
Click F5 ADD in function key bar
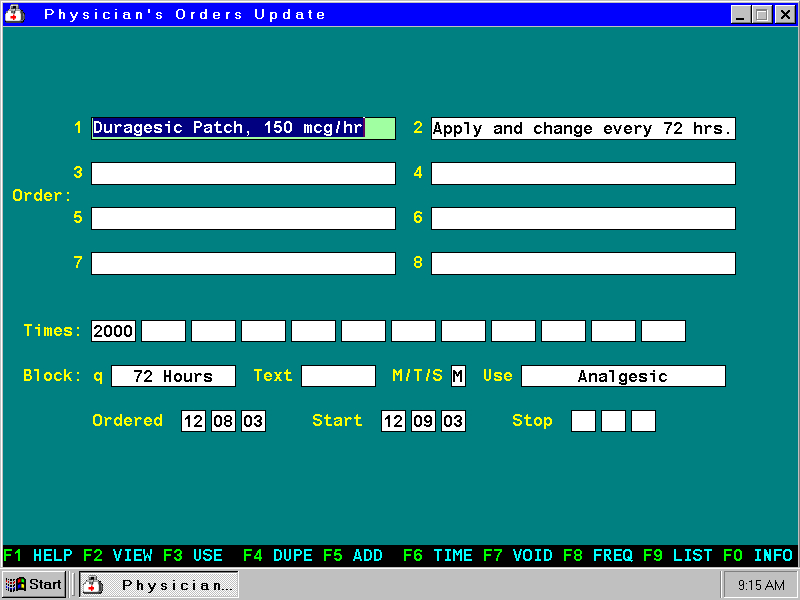tap(353, 555)
